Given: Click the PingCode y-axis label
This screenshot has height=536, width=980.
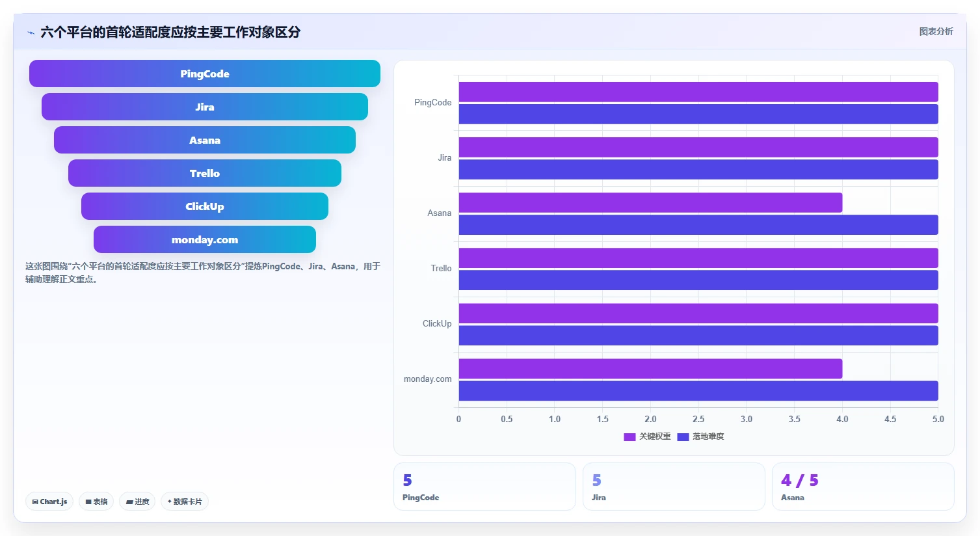Looking at the screenshot, I should [x=432, y=102].
